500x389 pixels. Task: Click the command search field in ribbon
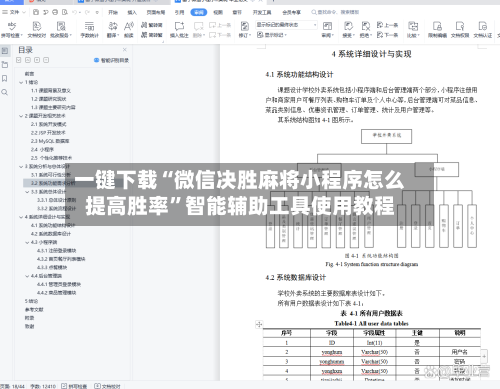pos(335,12)
